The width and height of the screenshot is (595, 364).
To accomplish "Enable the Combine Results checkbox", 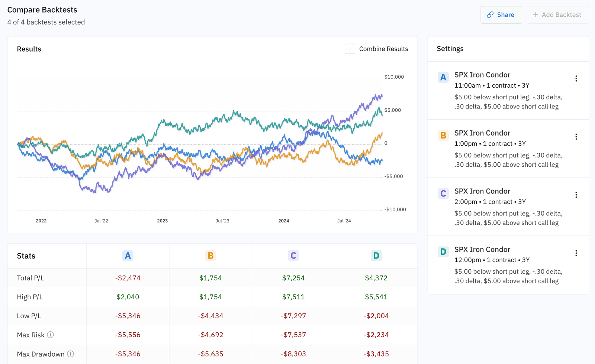I will pos(350,49).
